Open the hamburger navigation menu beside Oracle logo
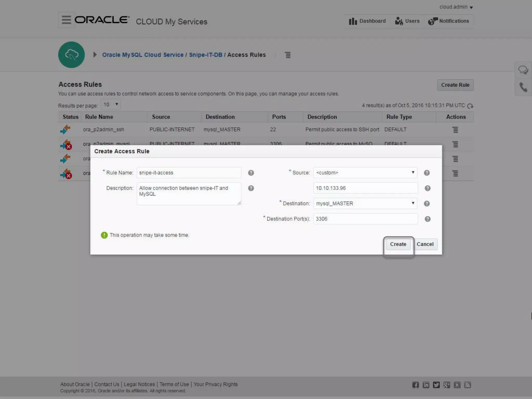 pyautogui.click(x=66, y=20)
